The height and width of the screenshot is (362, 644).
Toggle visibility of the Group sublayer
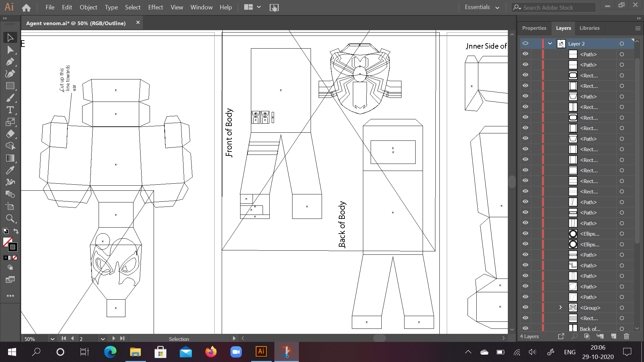pyautogui.click(x=525, y=307)
